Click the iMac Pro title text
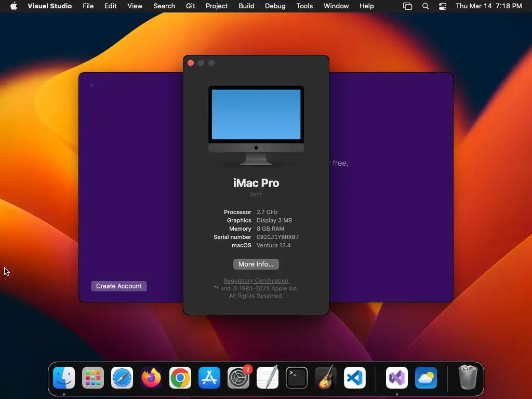Viewport: 532px width, 399px height. point(256,183)
